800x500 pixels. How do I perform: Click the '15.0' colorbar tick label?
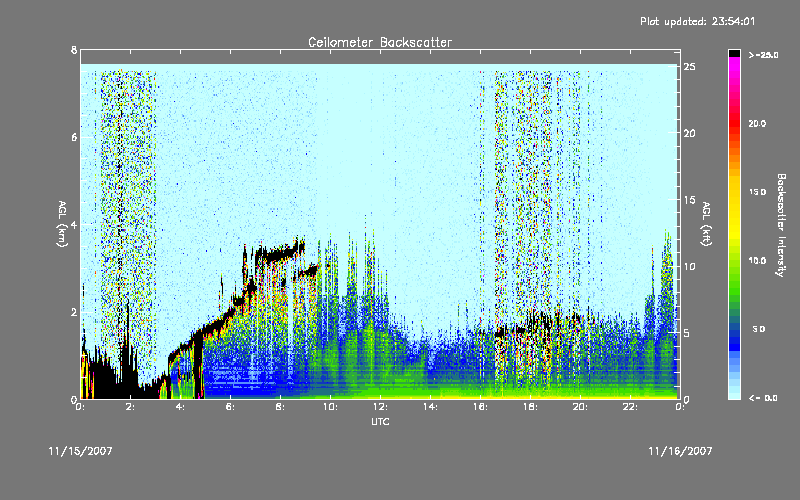(757, 192)
